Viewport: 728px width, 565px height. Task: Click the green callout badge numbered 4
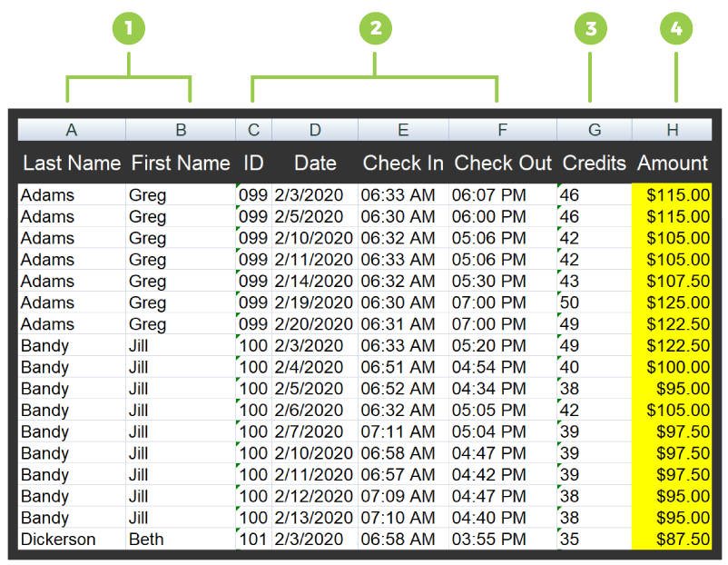tap(676, 28)
